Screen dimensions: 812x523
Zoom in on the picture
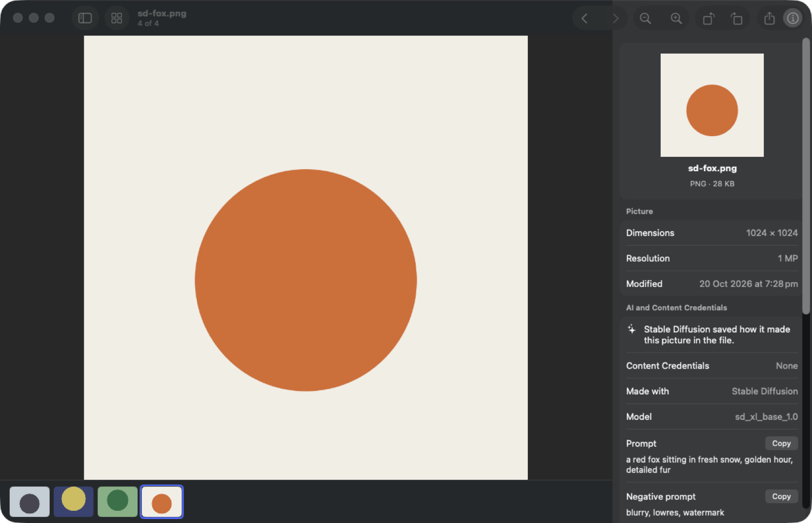point(676,18)
